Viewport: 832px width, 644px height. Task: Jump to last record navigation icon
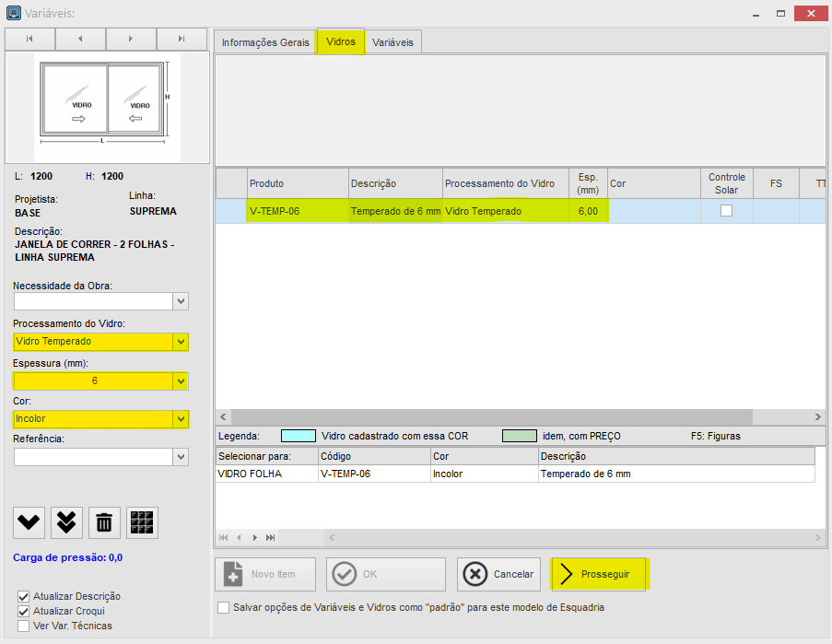pyautogui.click(x=181, y=39)
